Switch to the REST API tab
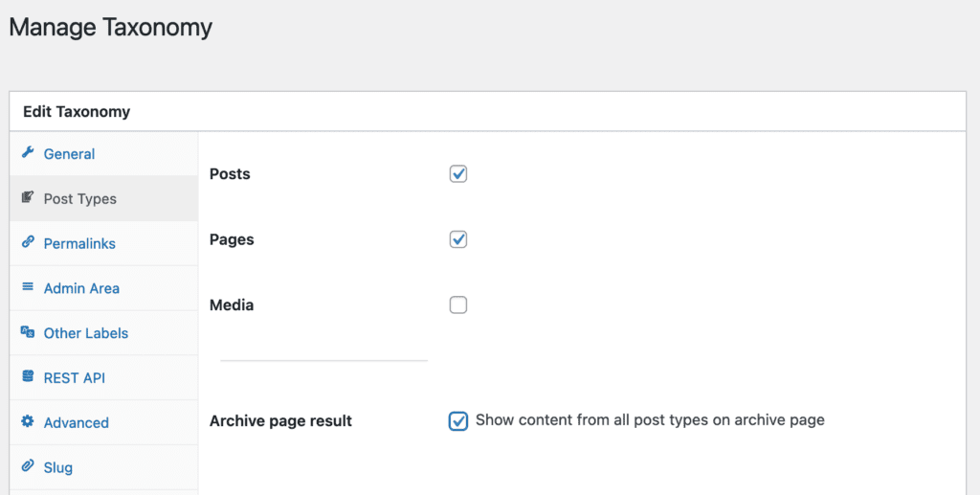The height and width of the screenshot is (495, 980). tap(103, 378)
